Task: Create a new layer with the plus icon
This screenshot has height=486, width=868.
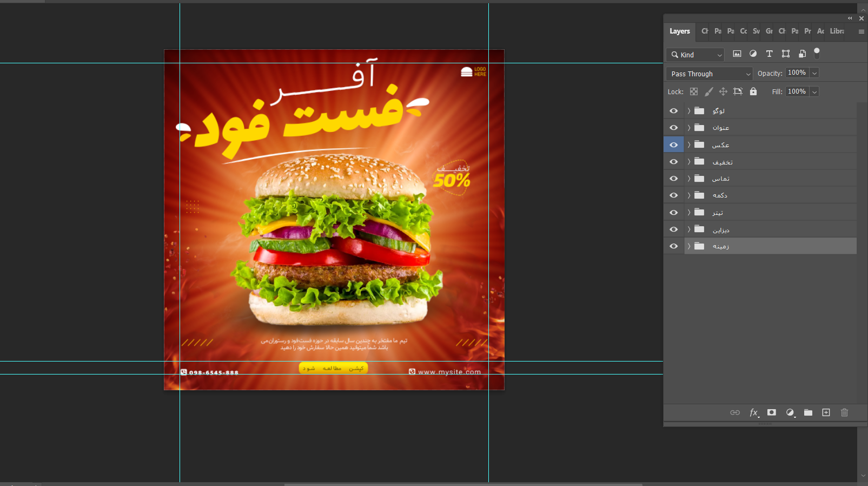Action: pos(826,412)
